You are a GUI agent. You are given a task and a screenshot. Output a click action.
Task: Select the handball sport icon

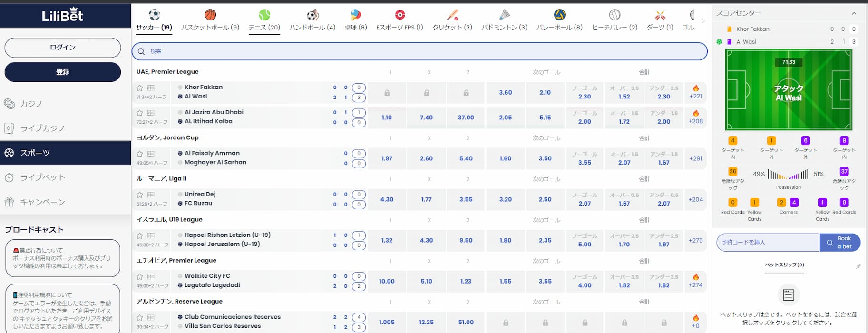tap(312, 15)
